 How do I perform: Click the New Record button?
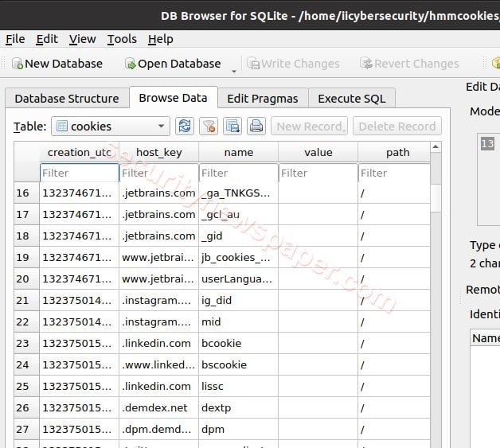309,127
